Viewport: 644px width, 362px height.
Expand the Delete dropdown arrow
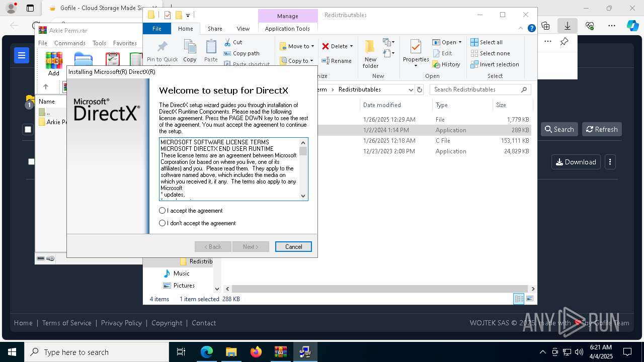[x=351, y=46]
